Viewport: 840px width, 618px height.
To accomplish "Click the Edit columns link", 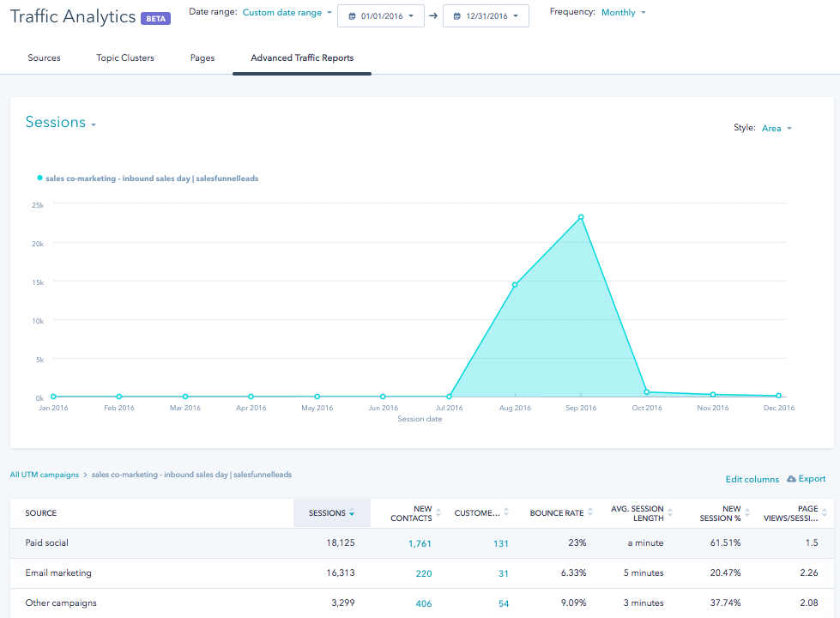I will [x=752, y=479].
